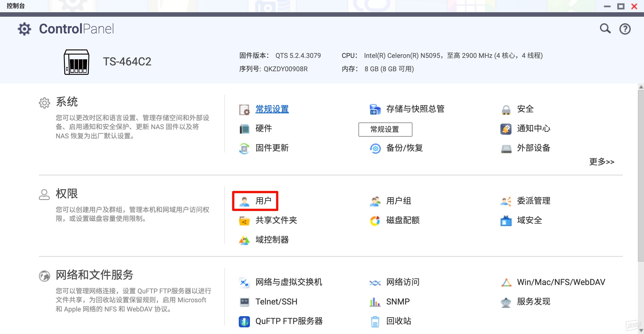The image size is (644, 334).
Task: Click the 系统 section gear icon
Action: point(45,103)
